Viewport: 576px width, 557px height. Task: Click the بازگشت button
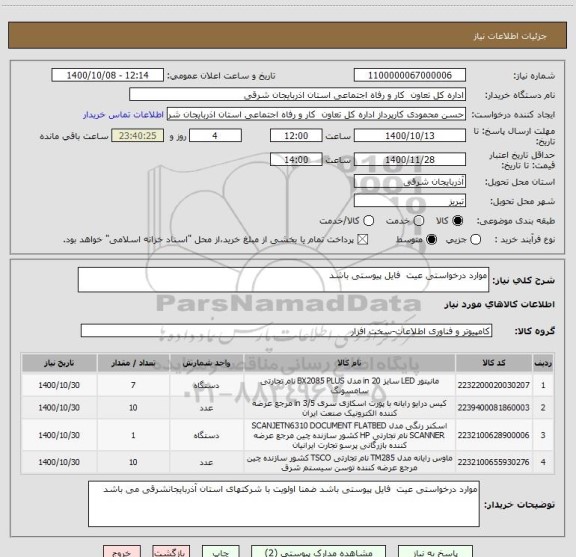coord(171,552)
